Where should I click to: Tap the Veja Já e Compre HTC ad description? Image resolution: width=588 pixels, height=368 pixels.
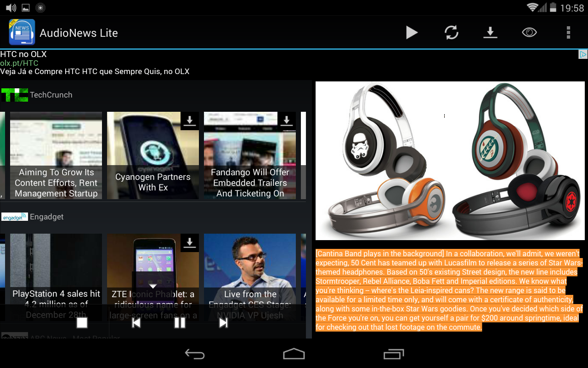pyautogui.click(x=95, y=72)
